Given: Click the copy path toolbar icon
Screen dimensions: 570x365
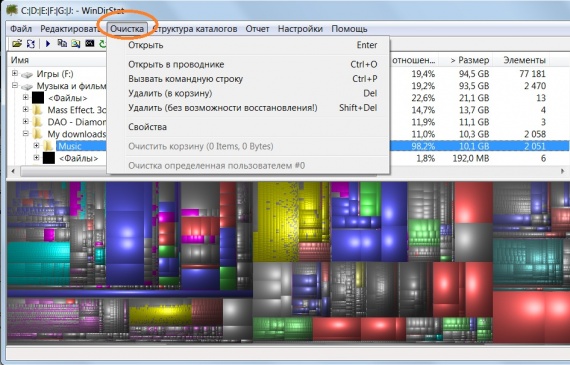Looking at the screenshot, I should (x=62, y=43).
